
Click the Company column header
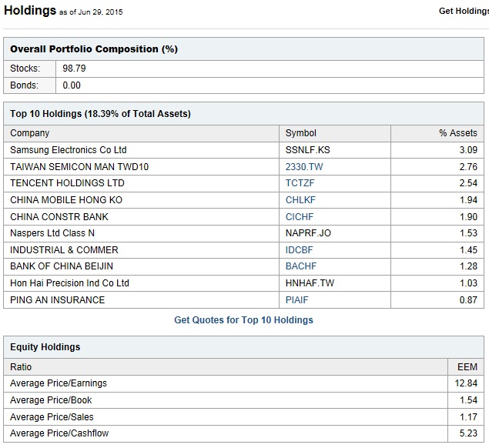[x=29, y=133]
